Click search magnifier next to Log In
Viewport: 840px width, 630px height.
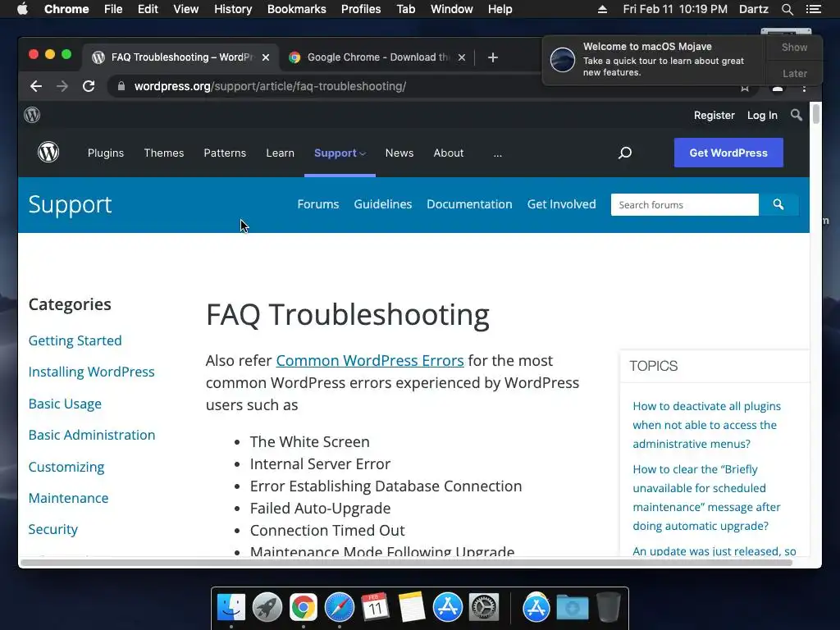pyautogui.click(x=797, y=115)
